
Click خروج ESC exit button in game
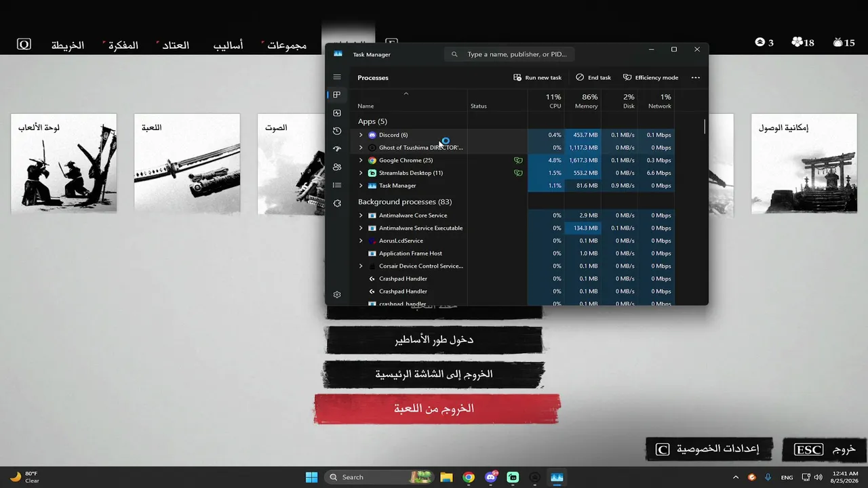click(825, 449)
